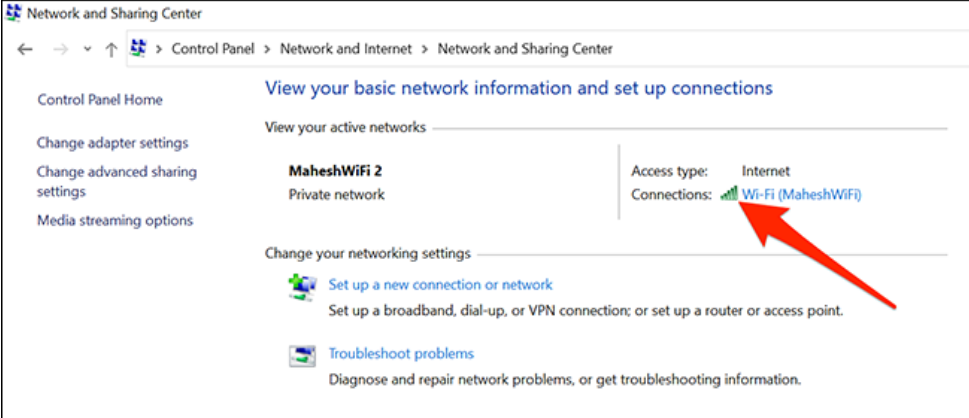The image size is (969, 418).
Task: Click the address bar network icon
Action: (x=140, y=48)
